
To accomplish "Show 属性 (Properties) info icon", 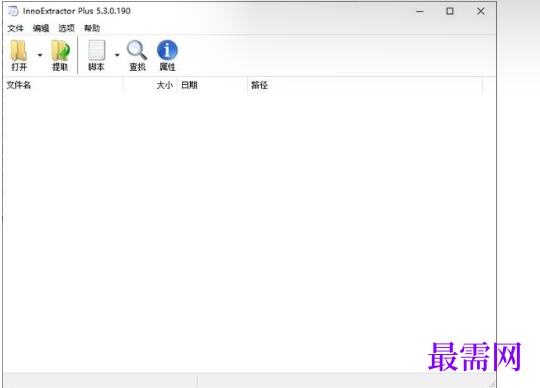I will [x=167, y=50].
